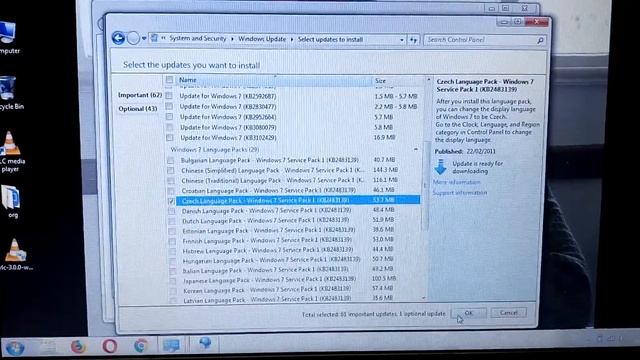Sort by the Name column header
This screenshot has width=640, height=360.
(274, 80)
